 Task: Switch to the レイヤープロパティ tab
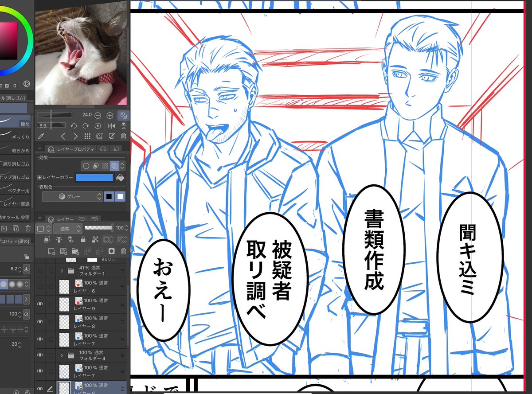(70, 149)
